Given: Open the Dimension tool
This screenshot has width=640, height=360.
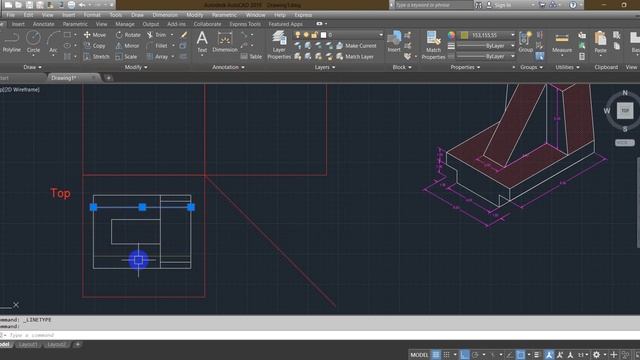Looking at the screenshot, I should 225,42.
